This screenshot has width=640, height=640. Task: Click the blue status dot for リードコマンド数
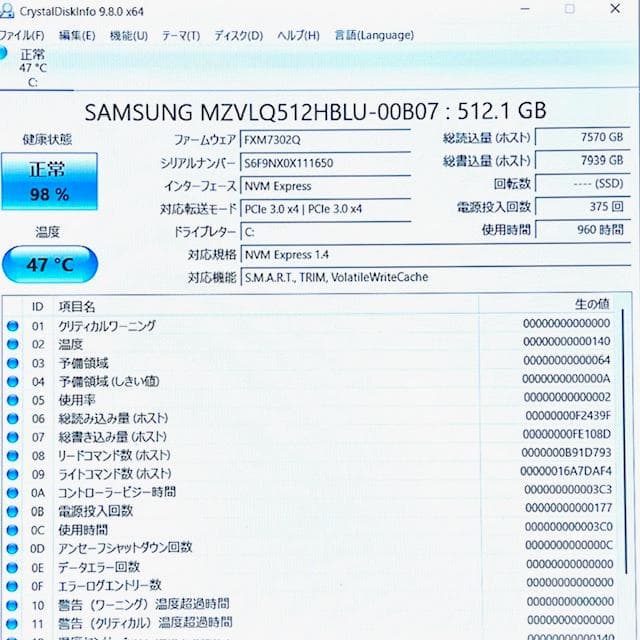click(13, 456)
